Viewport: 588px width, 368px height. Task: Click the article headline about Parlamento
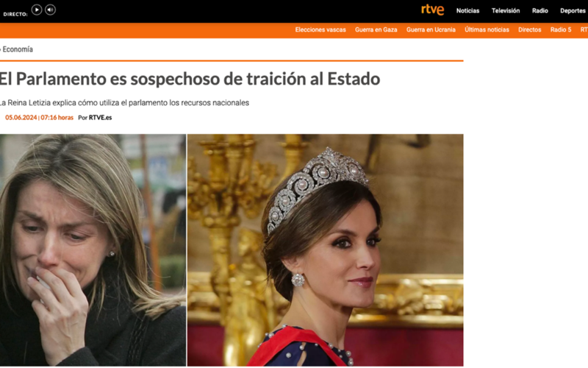click(x=190, y=79)
